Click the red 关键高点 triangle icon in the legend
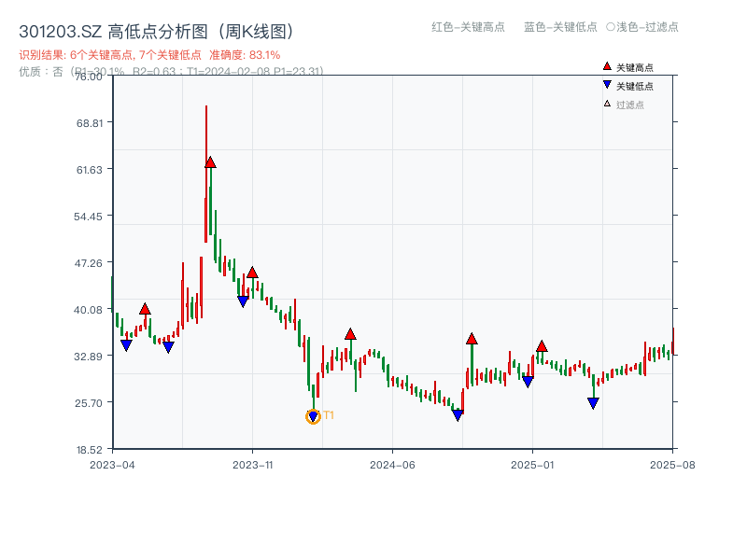 click(605, 66)
